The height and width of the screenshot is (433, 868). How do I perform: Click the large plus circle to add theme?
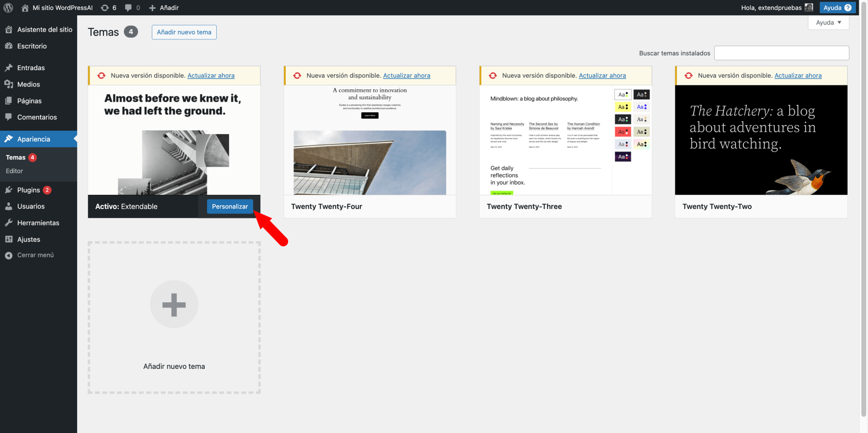(174, 304)
